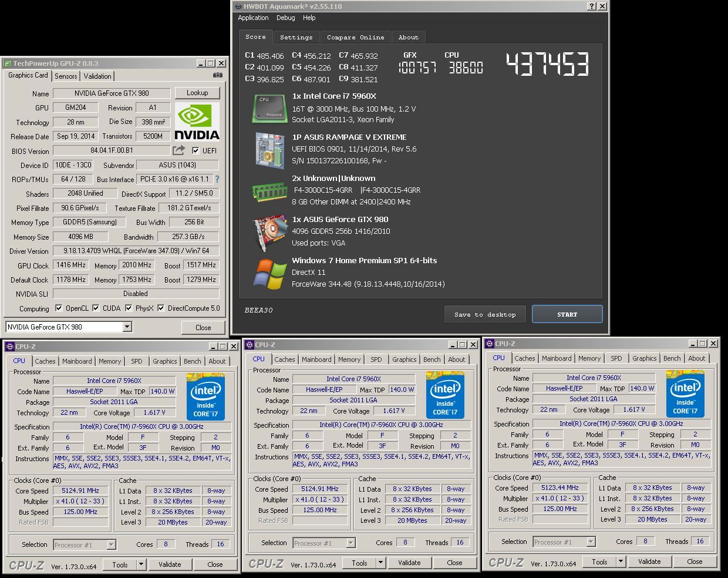Image resolution: width=728 pixels, height=578 pixels.
Task: Click the GPU name field NVIDIA GeForce GTX 980
Action: click(x=112, y=93)
